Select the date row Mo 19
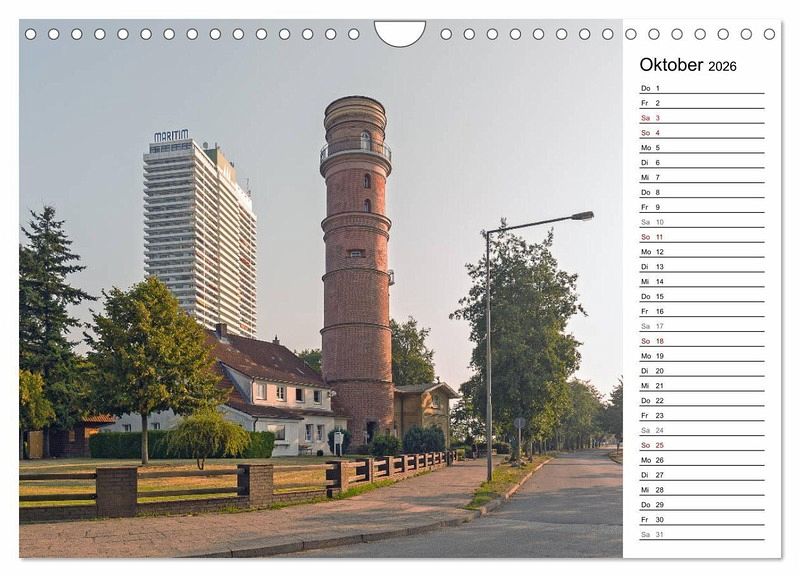The image size is (800, 577). (702, 356)
